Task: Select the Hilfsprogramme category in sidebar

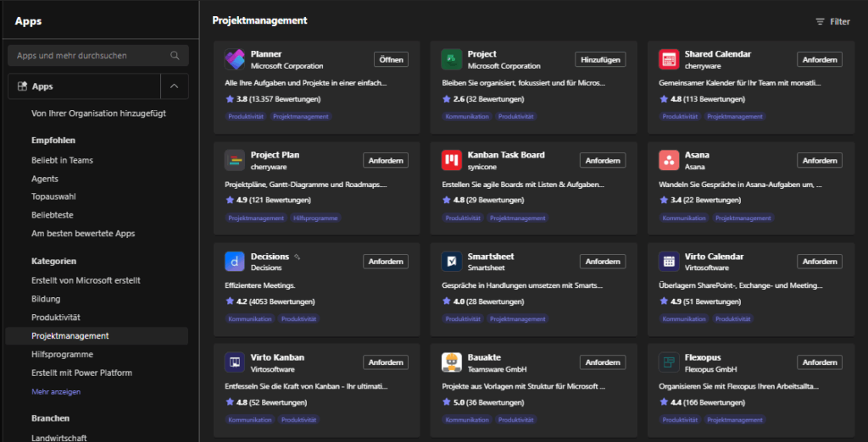Action: pos(62,354)
